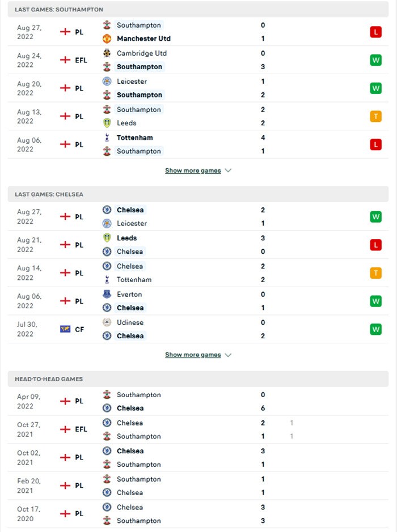Expand Show more games under Southampton
The image size is (397, 532).
[193, 171]
